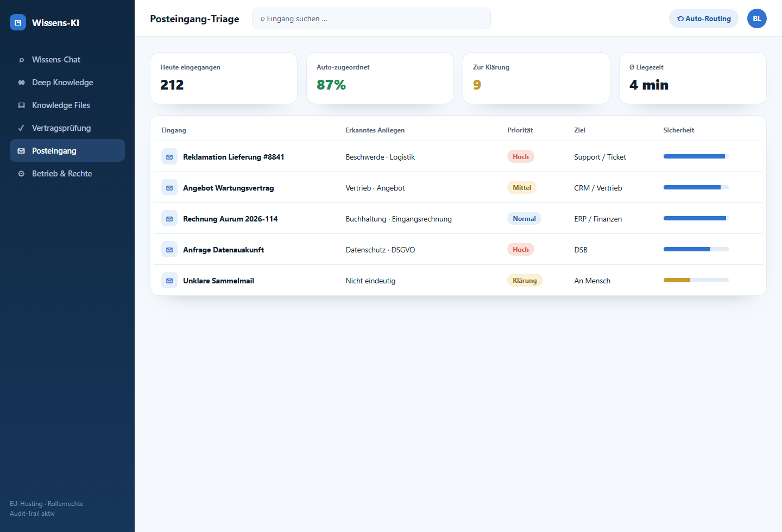The width and height of the screenshot is (782, 532).
Task: Click the Klärung priority badge
Action: click(525, 280)
